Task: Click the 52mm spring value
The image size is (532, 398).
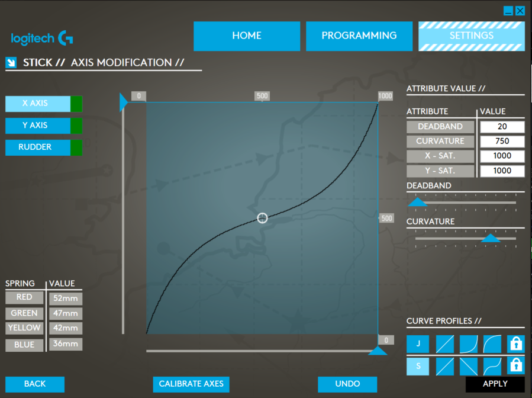Action: (66, 298)
